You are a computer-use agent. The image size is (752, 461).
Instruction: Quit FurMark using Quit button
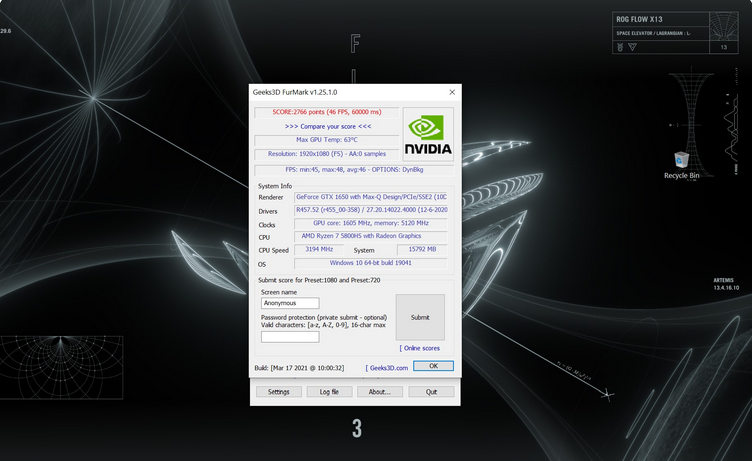pyautogui.click(x=431, y=392)
